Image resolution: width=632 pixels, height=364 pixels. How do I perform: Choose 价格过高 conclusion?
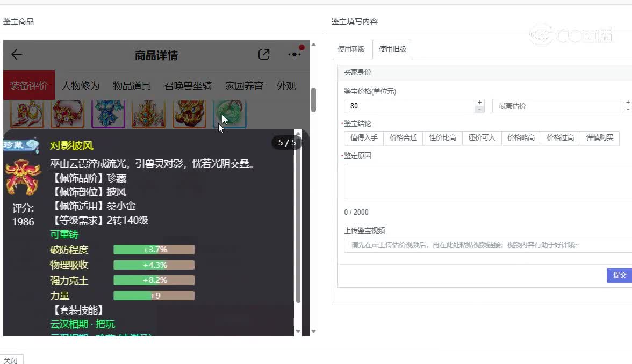(x=560, y=137)
